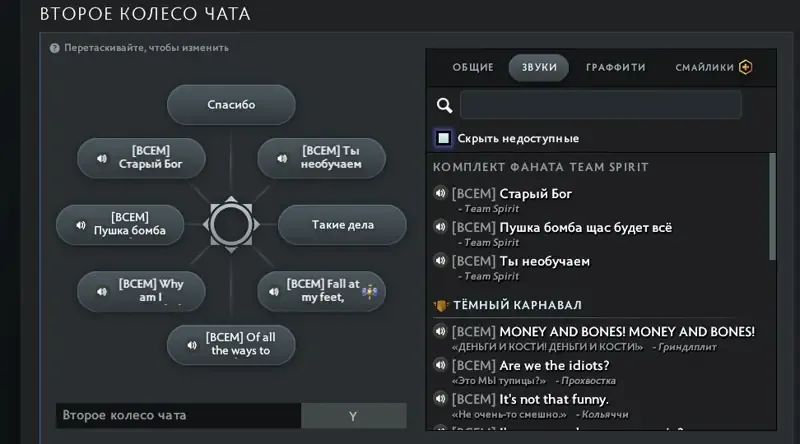Click speaker icon on wheel slot Старый Бог
The image size is (800, 444).
point(102,158)
